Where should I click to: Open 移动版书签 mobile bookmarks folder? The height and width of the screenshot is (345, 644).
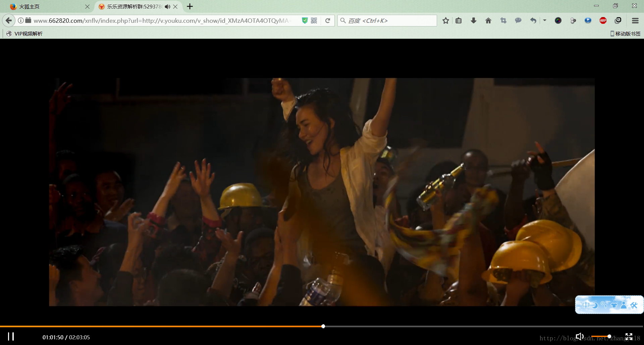[625, 33]
